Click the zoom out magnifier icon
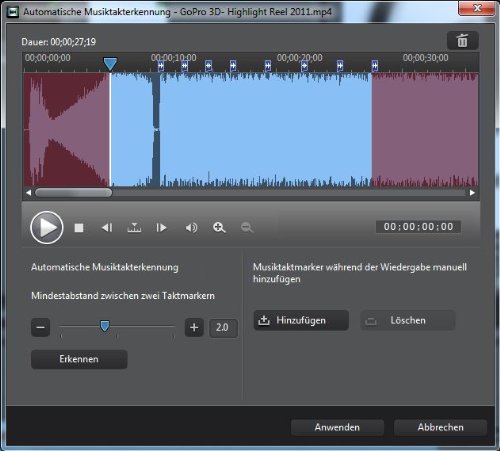This screenshot has width=500, height=451. tap(247, 228)
